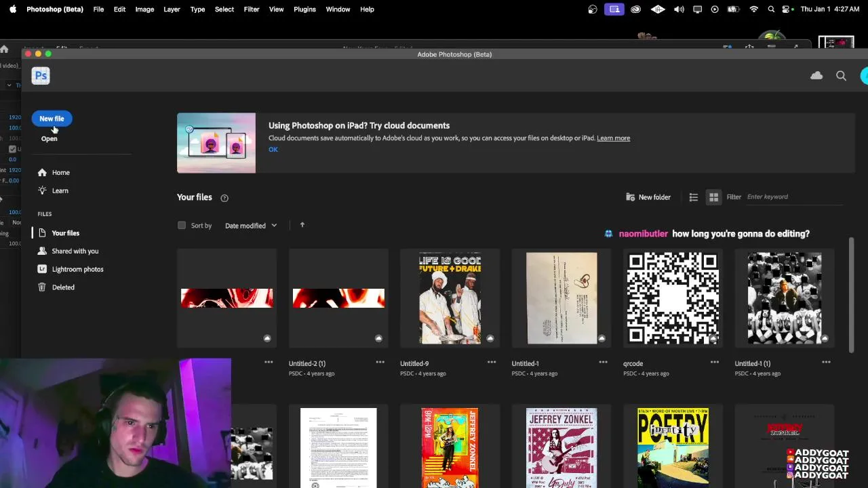Viewport: 868px width, 488px height.
Task: Click the iPad cloud documents banner image
Action: (x=216, y=143)
